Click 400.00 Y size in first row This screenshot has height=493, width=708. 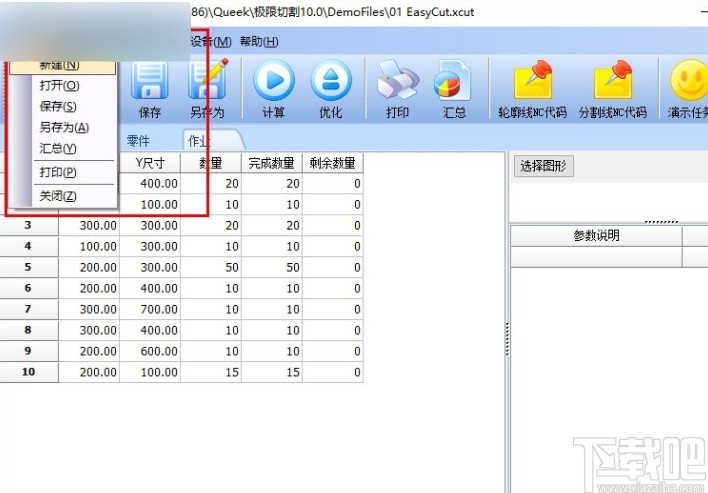tap(150, 184)
